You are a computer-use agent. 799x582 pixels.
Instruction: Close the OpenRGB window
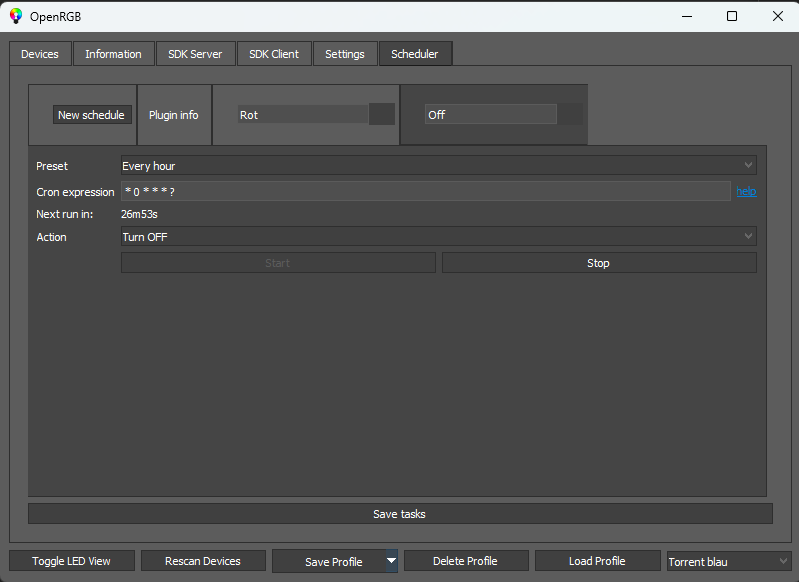click(778, 16)
